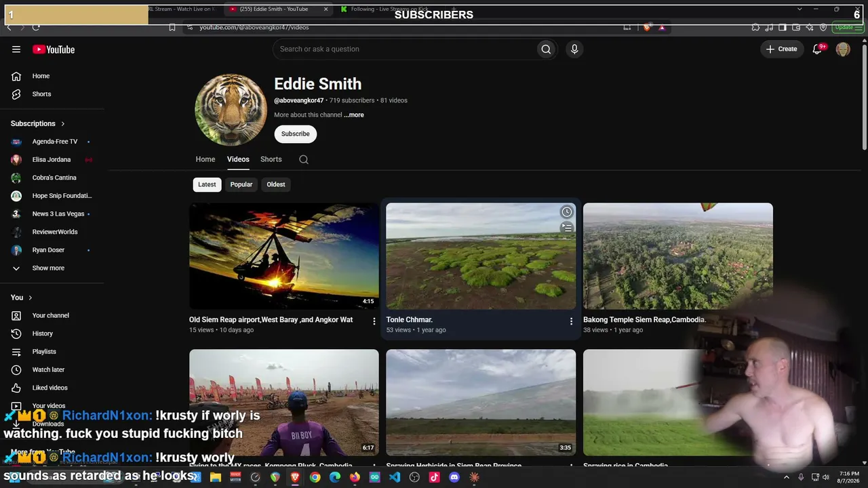The width and height of the screenshot is (868, 488).
Task: Click the Eddie Smith tiger avatar
Action: [x=231, y=110]
